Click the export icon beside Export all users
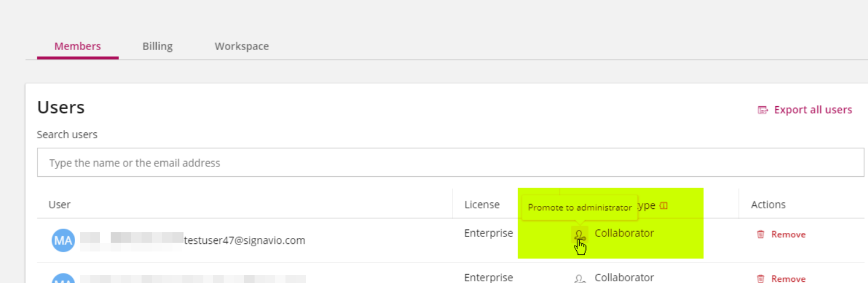The image size is (868, 283). (x=763, y=110)
